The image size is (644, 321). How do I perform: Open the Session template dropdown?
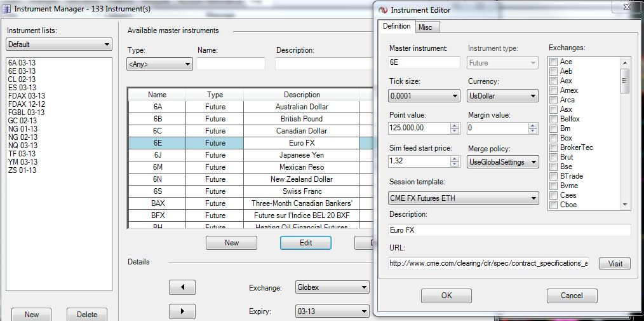[x=463, y=198]
